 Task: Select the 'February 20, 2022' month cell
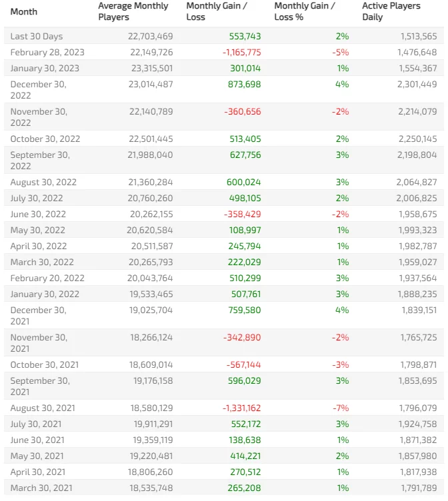point(47,278)
